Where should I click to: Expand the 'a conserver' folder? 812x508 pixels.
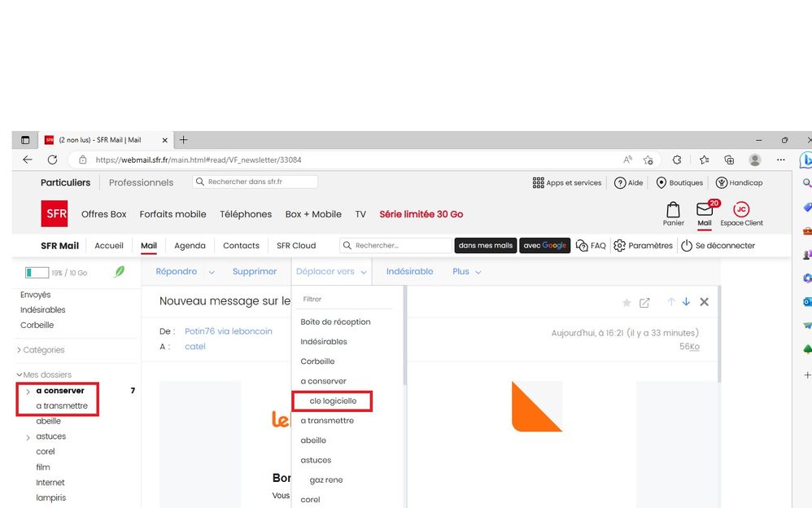pos(28,392)
